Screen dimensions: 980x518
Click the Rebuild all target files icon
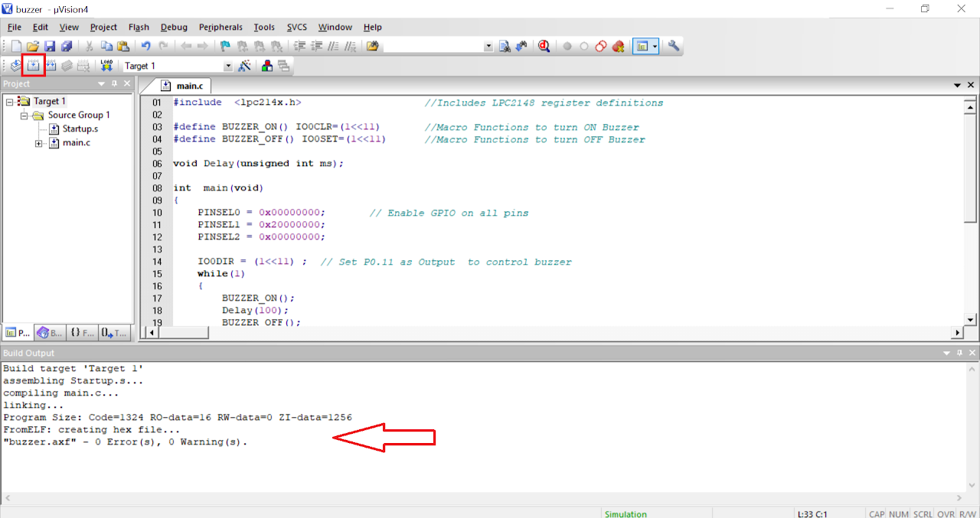51,66
